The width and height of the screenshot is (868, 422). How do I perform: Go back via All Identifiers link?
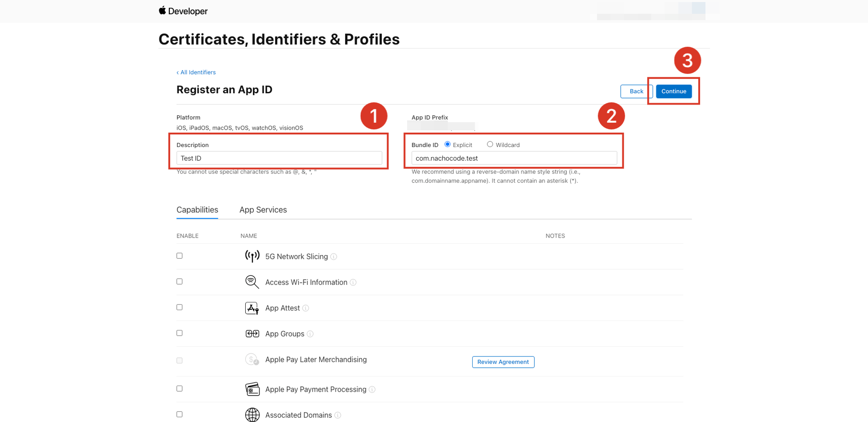click(196, 72)
